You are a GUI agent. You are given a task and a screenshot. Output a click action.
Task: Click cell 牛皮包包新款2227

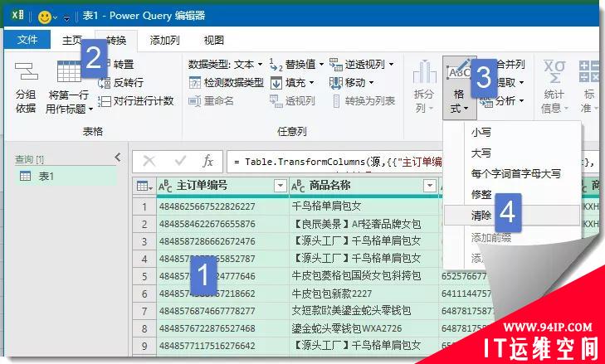363,294
